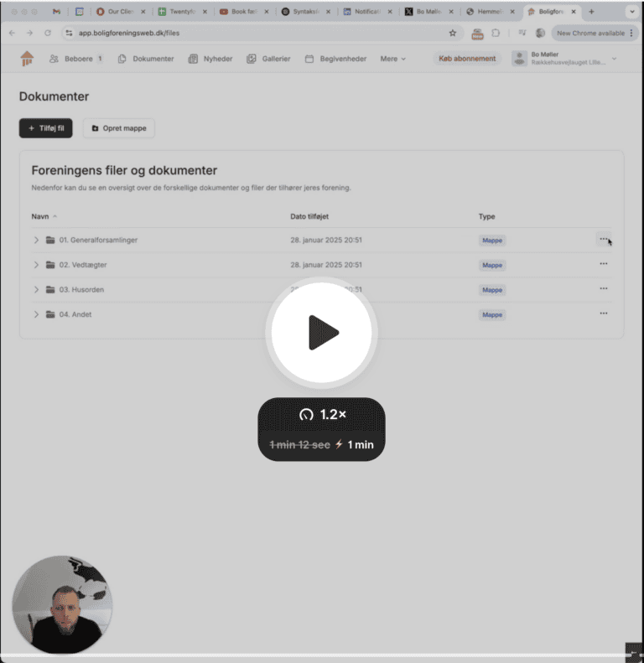Viewport: 644px width, 663px height.
Task: Open the 1.2× playback speed selector
Action: pyautogui.click(x=322, y=414)
